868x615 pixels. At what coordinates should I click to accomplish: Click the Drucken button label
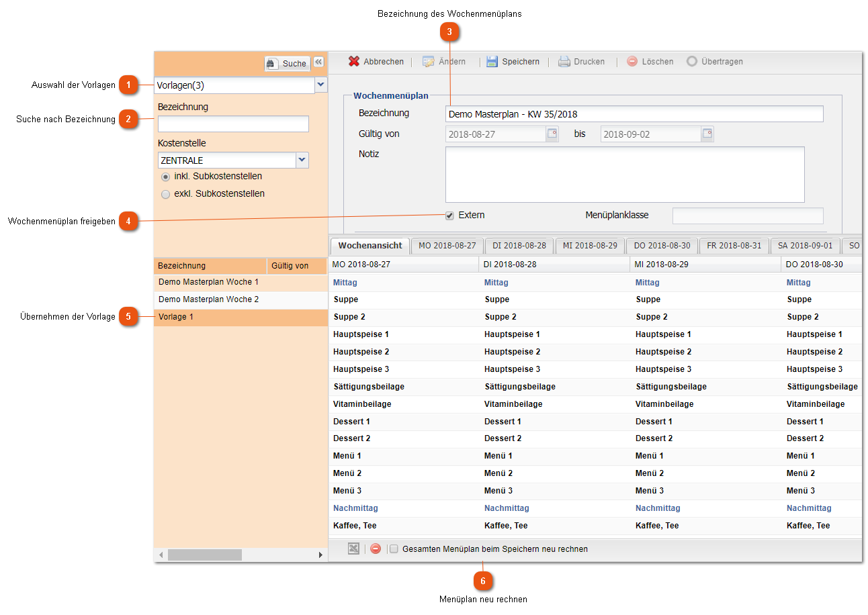pos(589,61)
